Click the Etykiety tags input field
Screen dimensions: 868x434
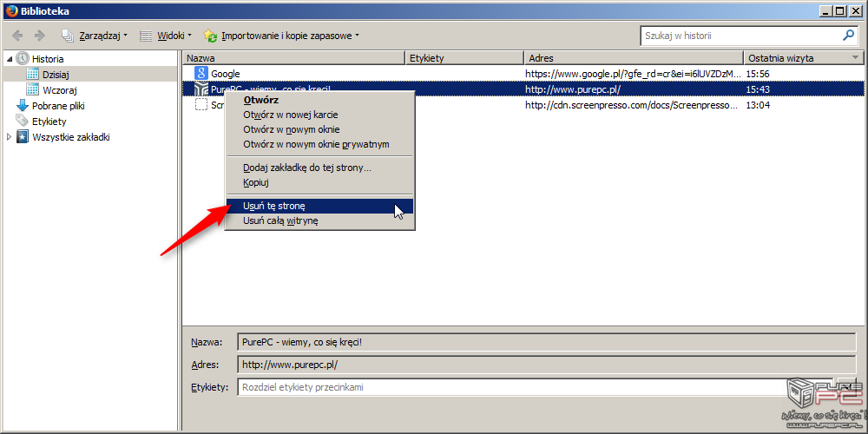(512, 387)
